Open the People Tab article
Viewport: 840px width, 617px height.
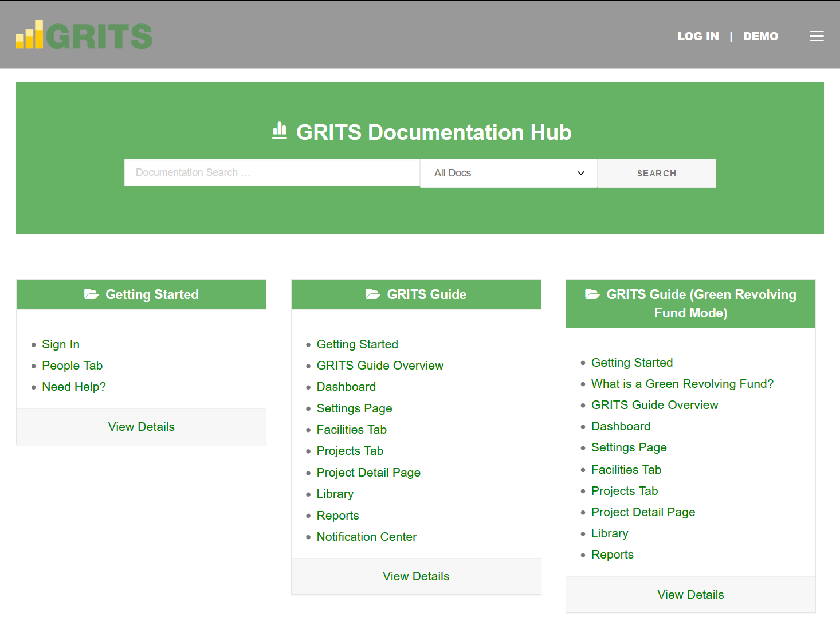pos(72,366)
